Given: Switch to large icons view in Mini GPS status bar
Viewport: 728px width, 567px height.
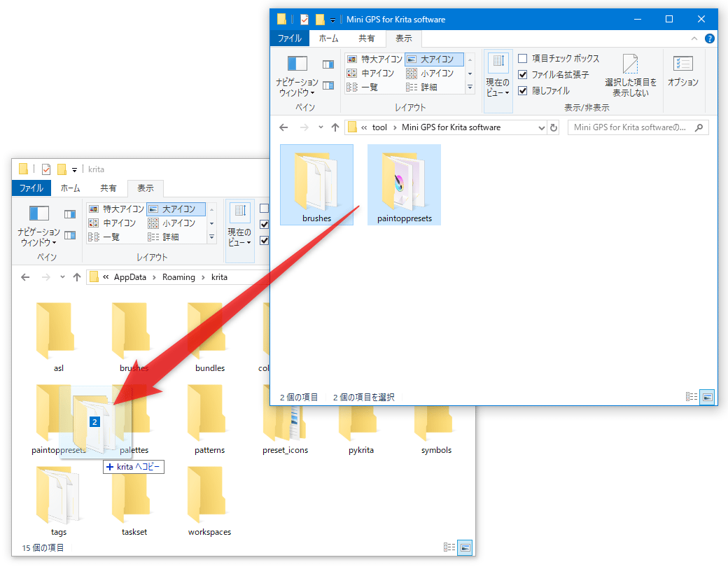Looking at the screenshot, I should (707, 397).
